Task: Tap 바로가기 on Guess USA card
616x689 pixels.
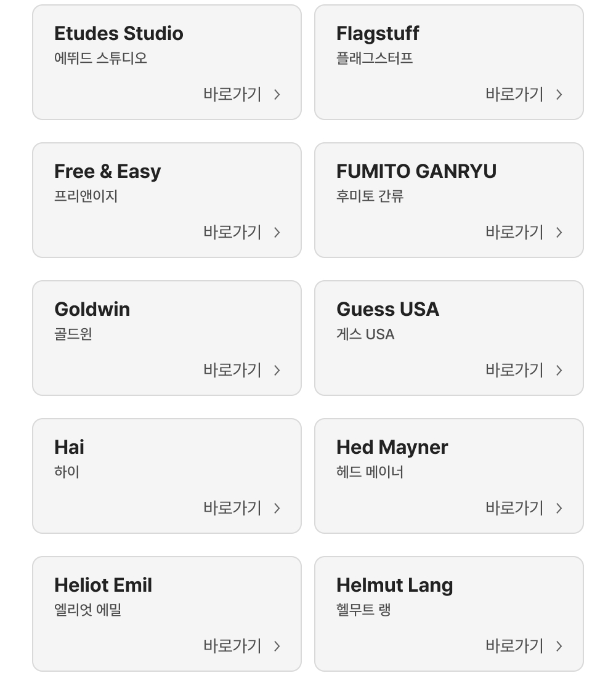Action: [x=515, y=370]
